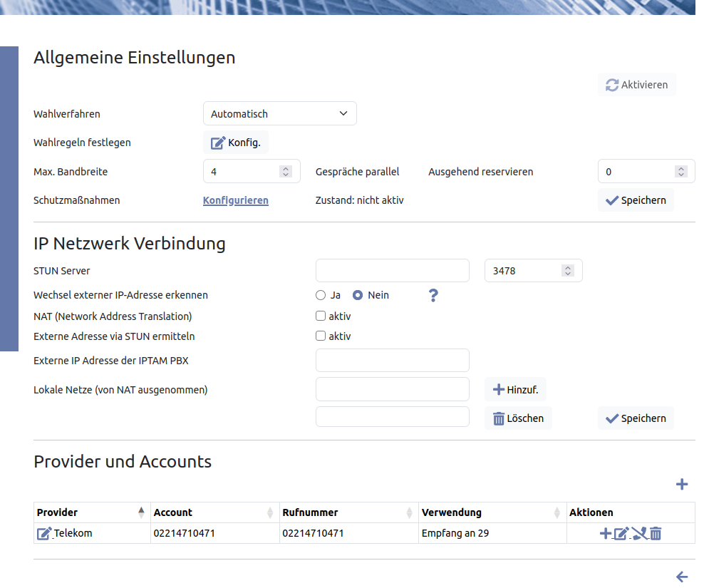Click the edit icon beside Telekom provider
This screenshot has width=709, height=588.
pos(44,533)
